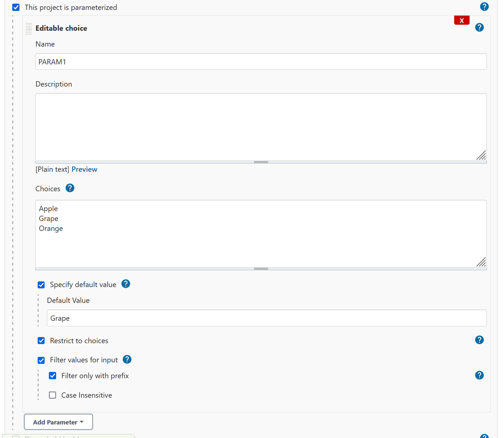Click the 'Editable choice' heading

point(61,28)
